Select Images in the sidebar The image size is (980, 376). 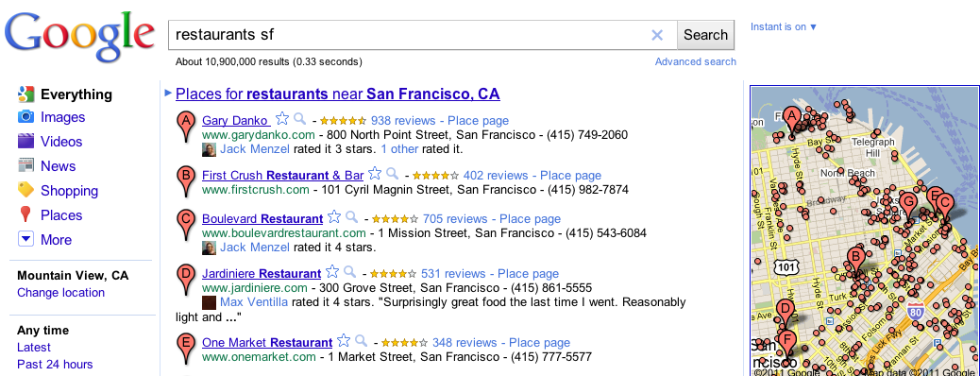tap(62, 117)
